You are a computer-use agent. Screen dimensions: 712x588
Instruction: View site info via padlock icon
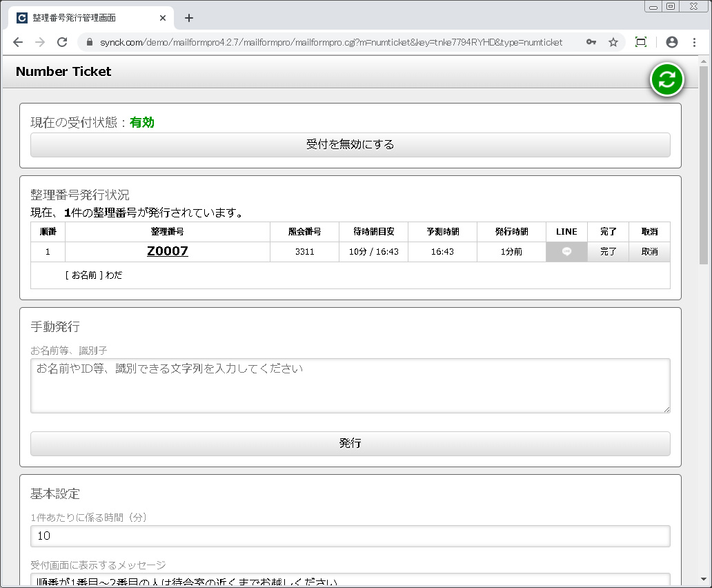point(89,42)
